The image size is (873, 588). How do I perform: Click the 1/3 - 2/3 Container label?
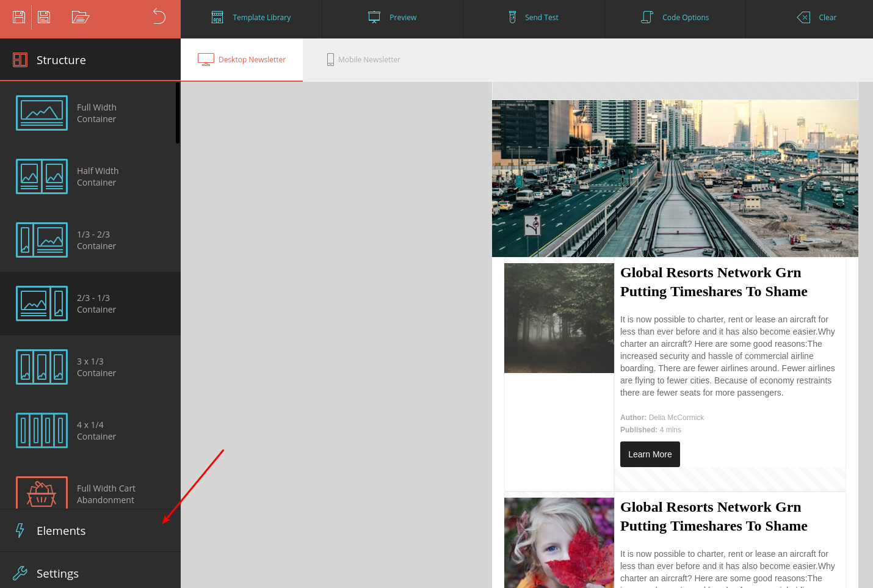click(x=96, y=240)
